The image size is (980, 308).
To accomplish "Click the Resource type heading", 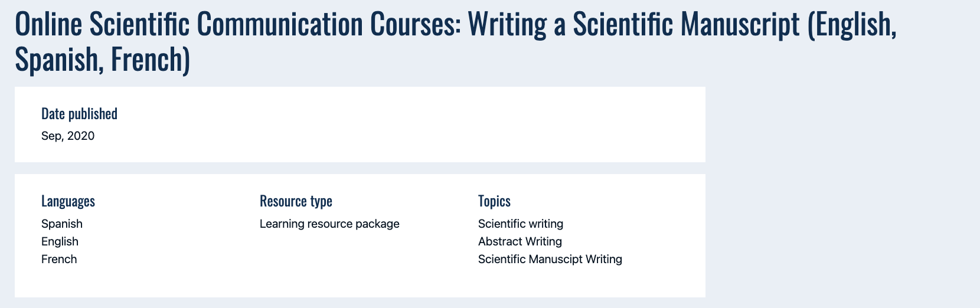I will click(296, 201).
